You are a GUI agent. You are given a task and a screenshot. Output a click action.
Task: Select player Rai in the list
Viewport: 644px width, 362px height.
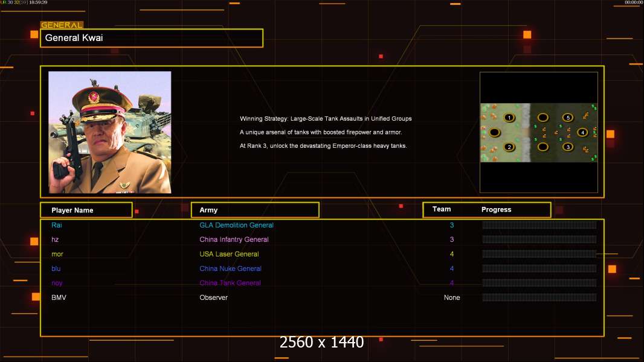coord(57,225)
